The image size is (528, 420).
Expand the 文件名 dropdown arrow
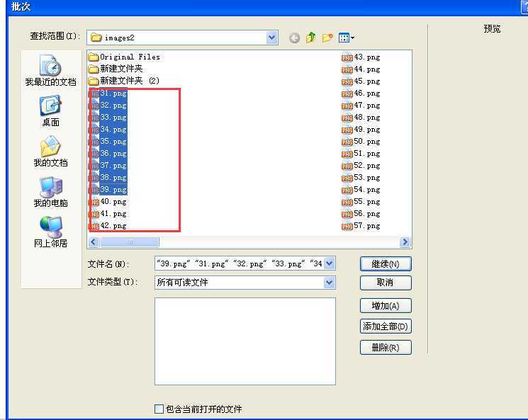[x=330, y=264]
